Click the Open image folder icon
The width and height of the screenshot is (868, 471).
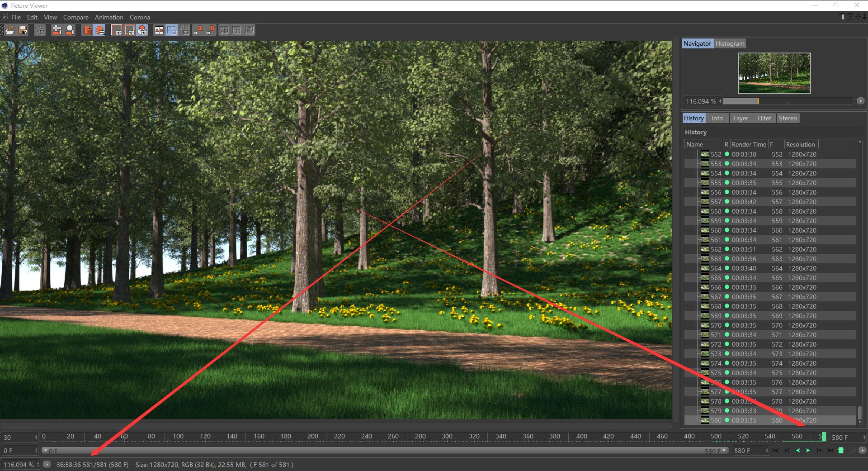point(9,30)
